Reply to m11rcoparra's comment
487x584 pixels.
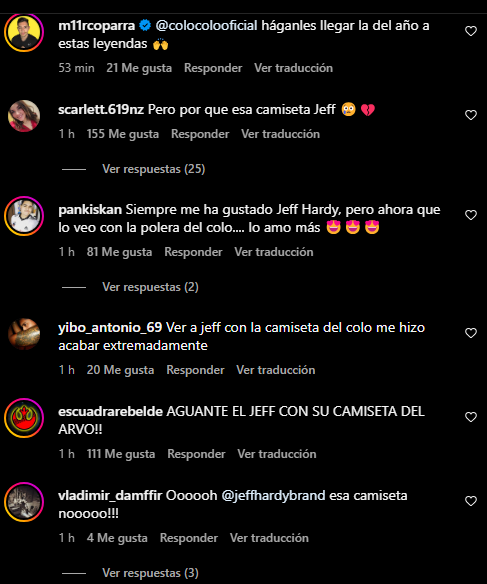[x=213, y=68]
